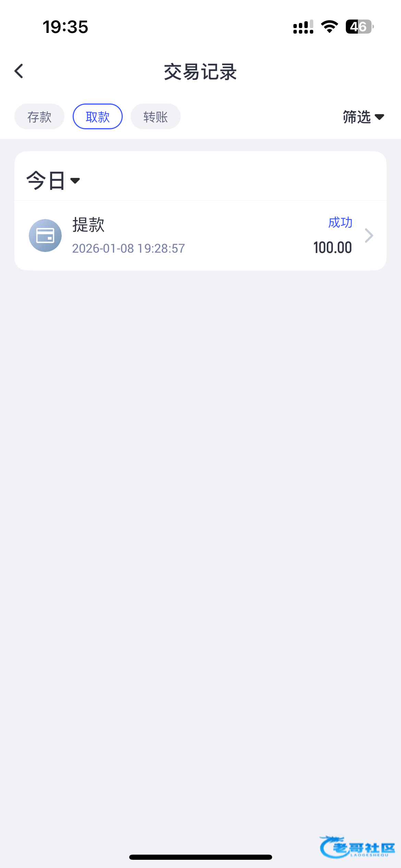Open the 转账 tab
The image size is (401, 868).
[x=156, y=117]
